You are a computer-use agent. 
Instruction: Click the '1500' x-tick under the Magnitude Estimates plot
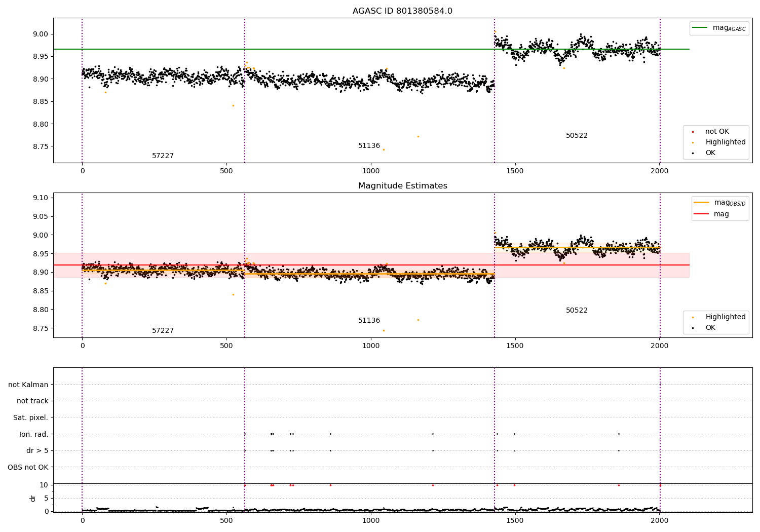click(515, 346)
